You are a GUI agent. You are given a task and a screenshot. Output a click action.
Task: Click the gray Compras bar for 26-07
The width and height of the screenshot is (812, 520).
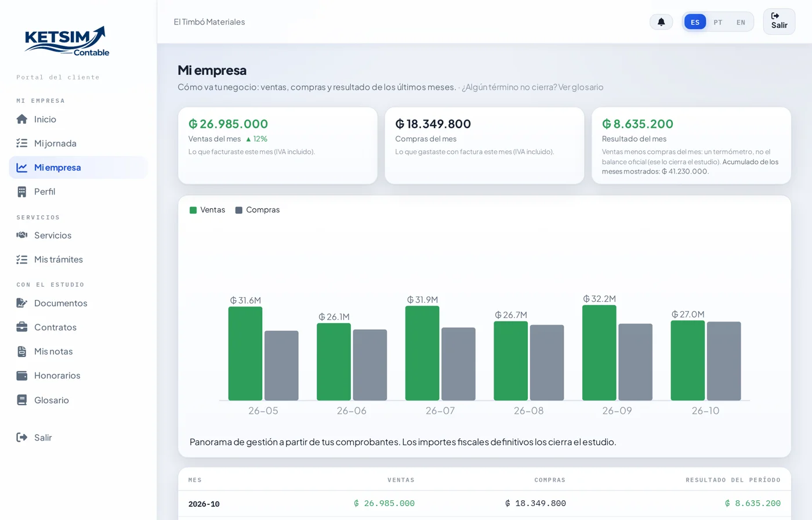point(458,364)
